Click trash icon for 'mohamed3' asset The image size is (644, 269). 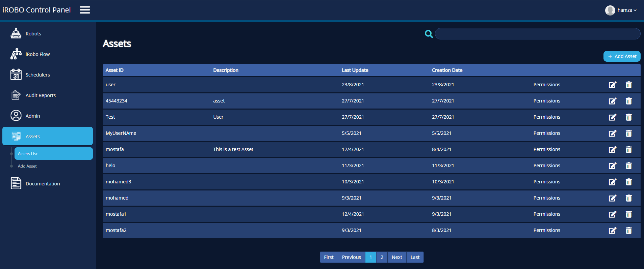628,182
